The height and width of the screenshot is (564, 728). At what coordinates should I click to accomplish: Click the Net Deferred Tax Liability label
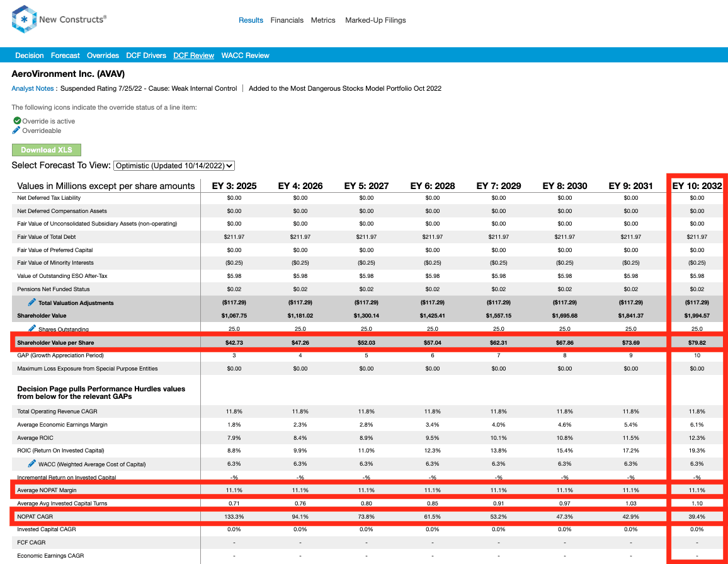48,198
